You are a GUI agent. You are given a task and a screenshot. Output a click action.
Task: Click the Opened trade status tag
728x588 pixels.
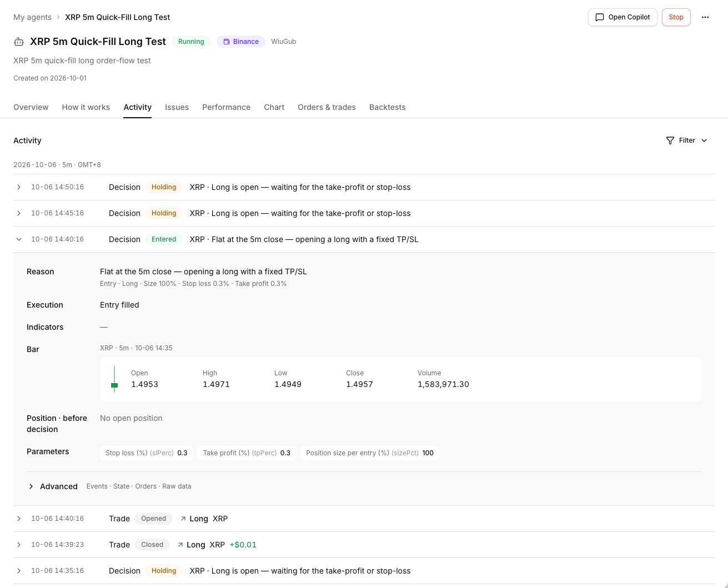coord(154,519)
